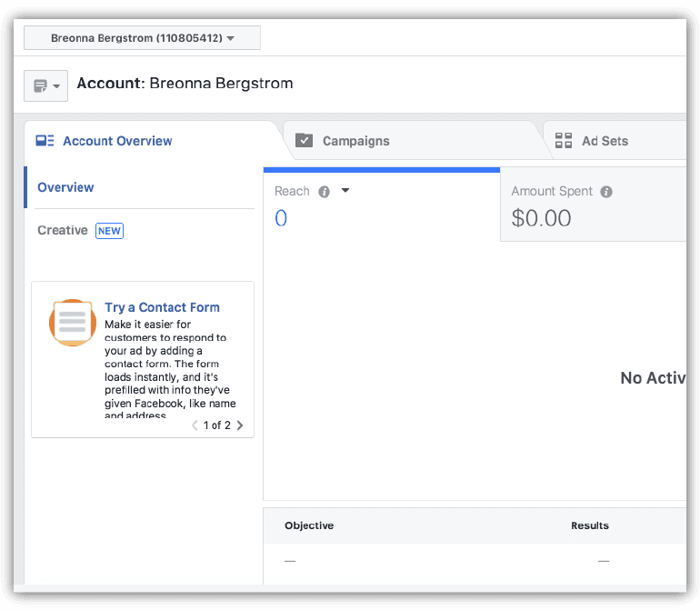Advance to next tip with right arrow
This screenshot has width=700, height=610.
click(x=240, y=425)
